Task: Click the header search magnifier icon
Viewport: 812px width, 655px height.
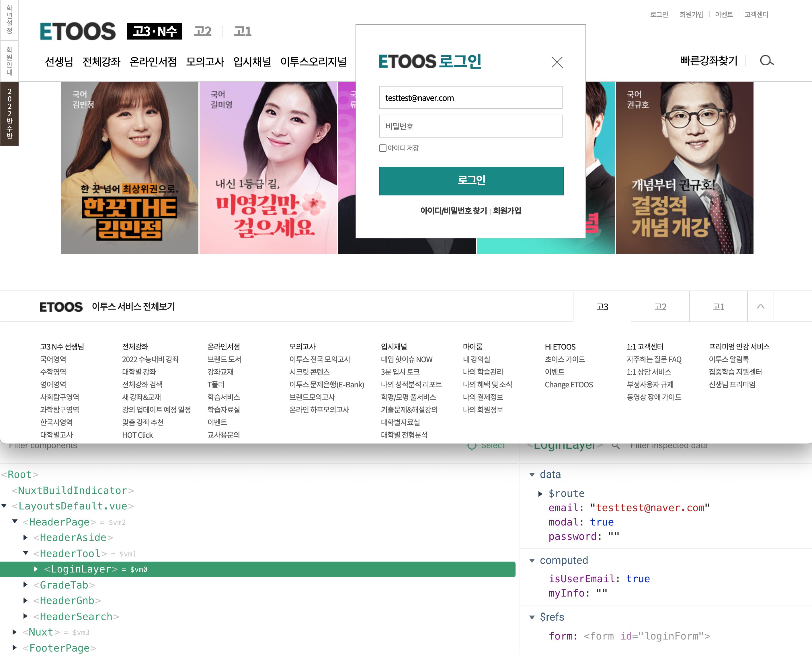Action: 766,61
